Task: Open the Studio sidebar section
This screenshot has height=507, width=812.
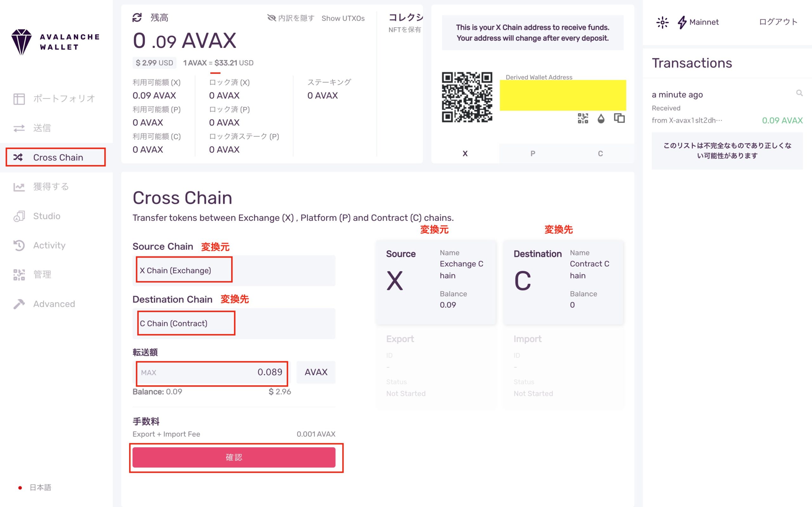Action: (x=47, y=216)
